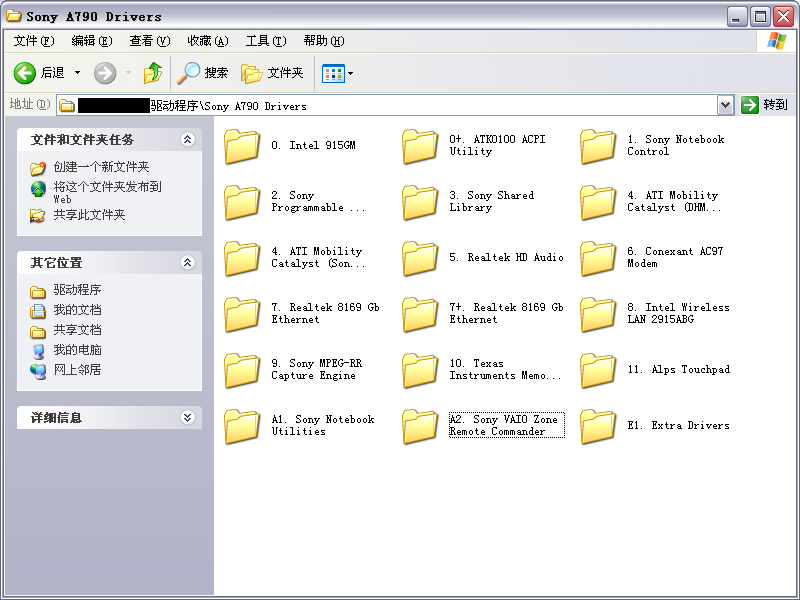Image resolution: width=800 pixels, height=600 pixels.
Task: Select the A1. Sony Notebook Utilities folder icon
Action: pyautogui.click(x=242, y=427)
